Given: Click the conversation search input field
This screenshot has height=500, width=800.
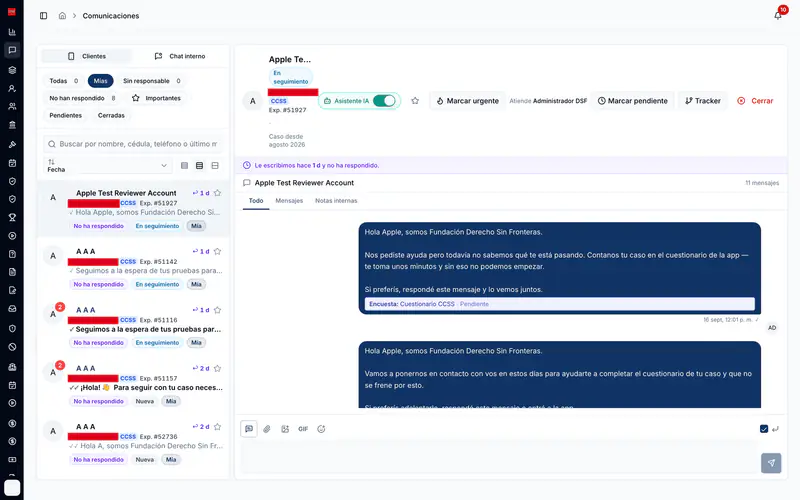Looking at the screenshot, I should point(133,144).
